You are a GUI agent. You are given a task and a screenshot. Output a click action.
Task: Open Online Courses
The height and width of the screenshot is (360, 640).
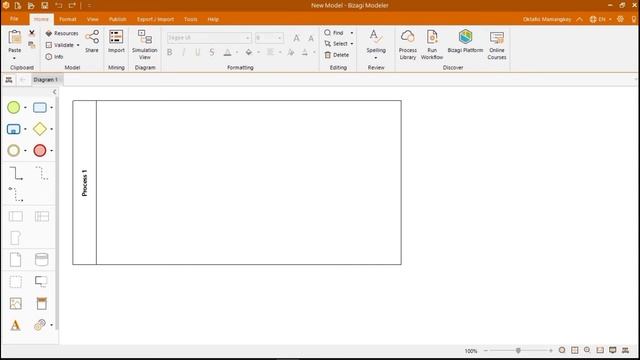click(x=497, y=44)
